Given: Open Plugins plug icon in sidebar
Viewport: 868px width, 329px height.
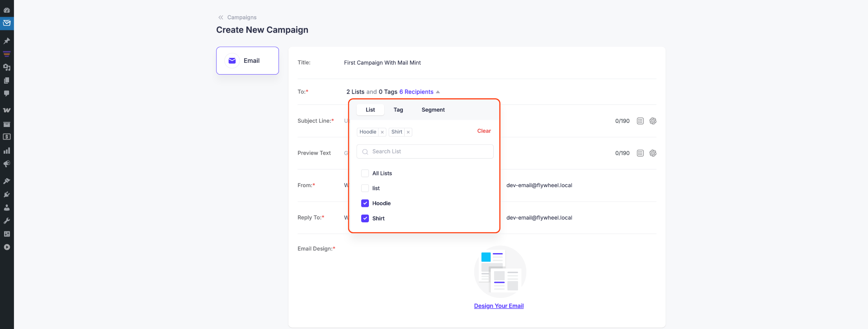Looking at the screenshot, I should [7, 194].
